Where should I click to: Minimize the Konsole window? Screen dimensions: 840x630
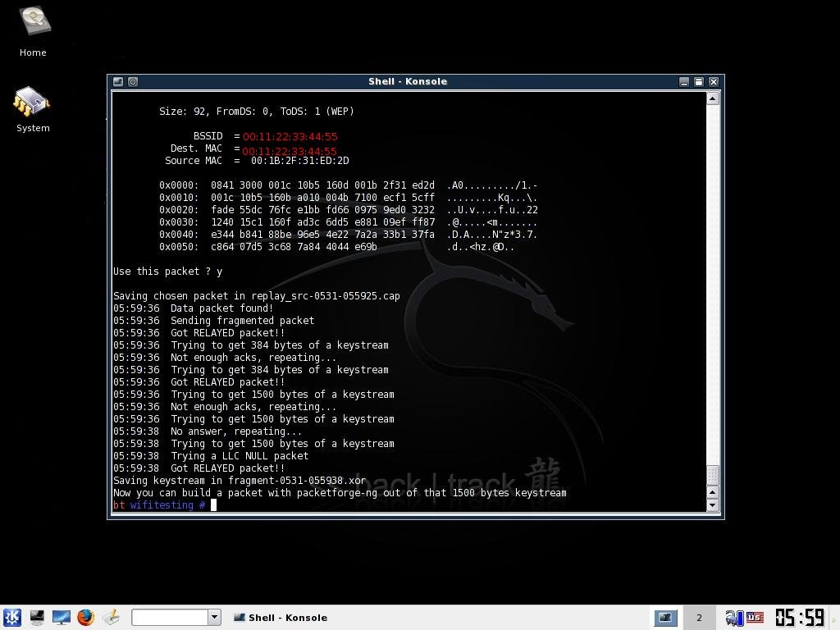pos(684,81)
